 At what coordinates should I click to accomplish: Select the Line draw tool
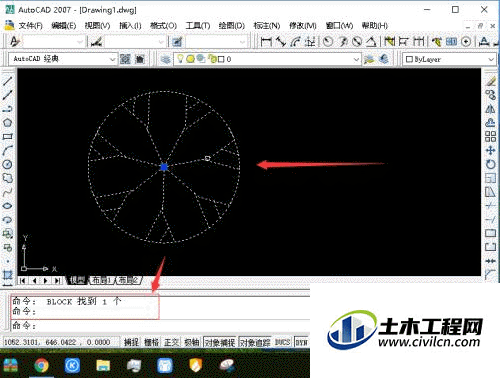7,81
